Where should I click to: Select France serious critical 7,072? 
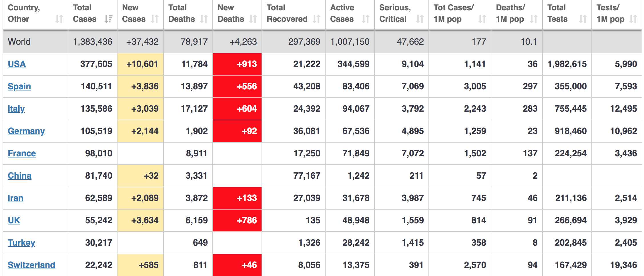point(413,153)
